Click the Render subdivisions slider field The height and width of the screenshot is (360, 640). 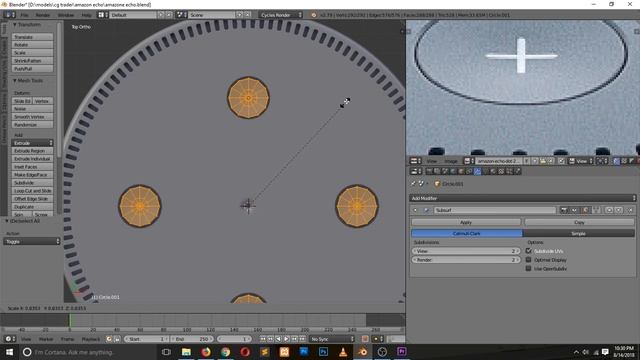pyautogui.click(x=466, y=260)
